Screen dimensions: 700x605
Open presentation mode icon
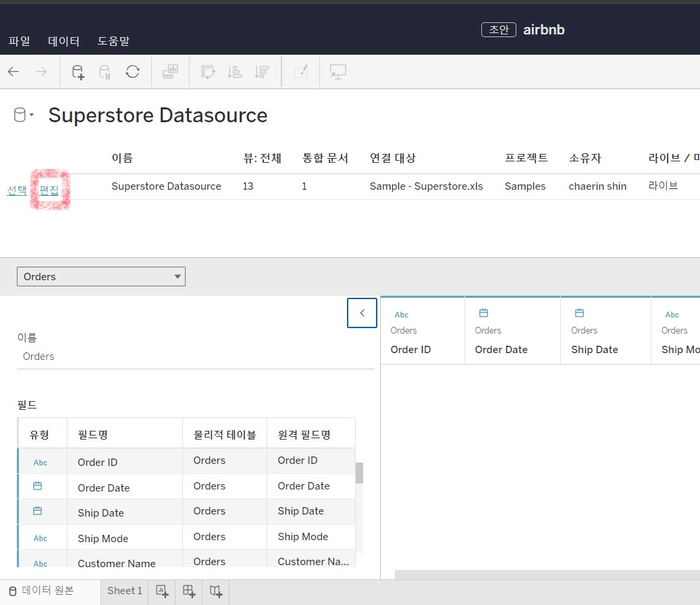click(338, 72)
